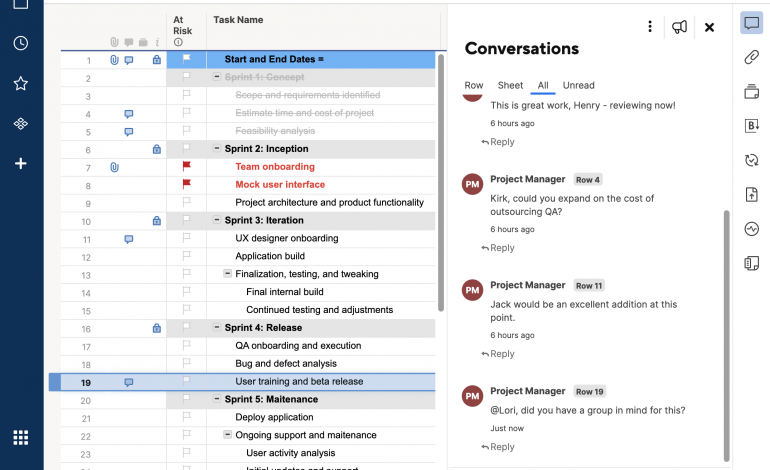Collapse Sprint 5: Maitenance group
Viewport: 770px width, 470px height.
click(217, 398)
